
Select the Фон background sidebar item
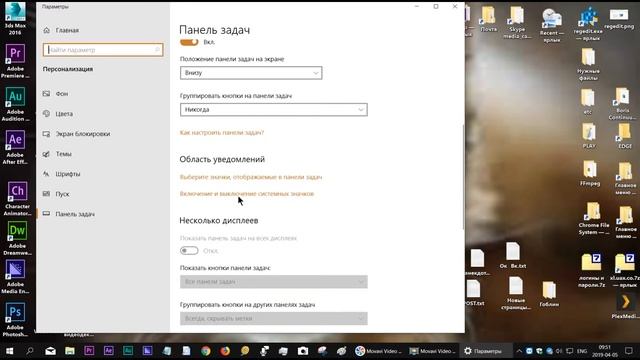[61, 93]
